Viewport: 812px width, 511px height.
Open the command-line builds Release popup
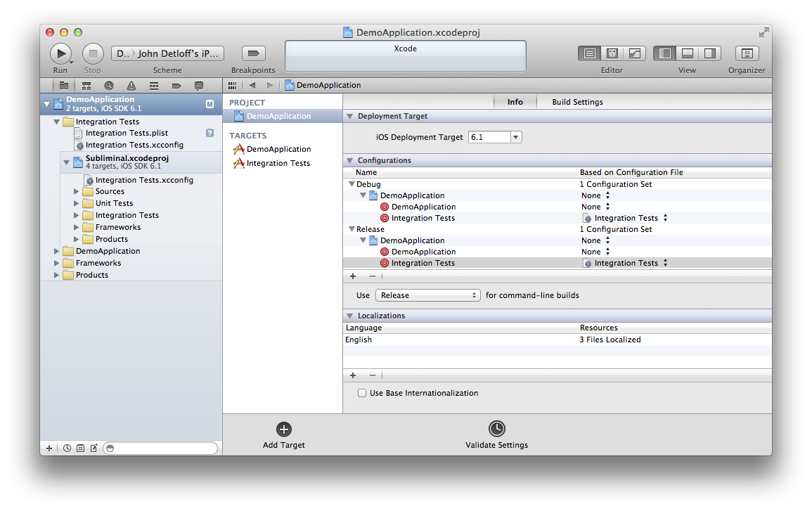(x=427, y=295)
